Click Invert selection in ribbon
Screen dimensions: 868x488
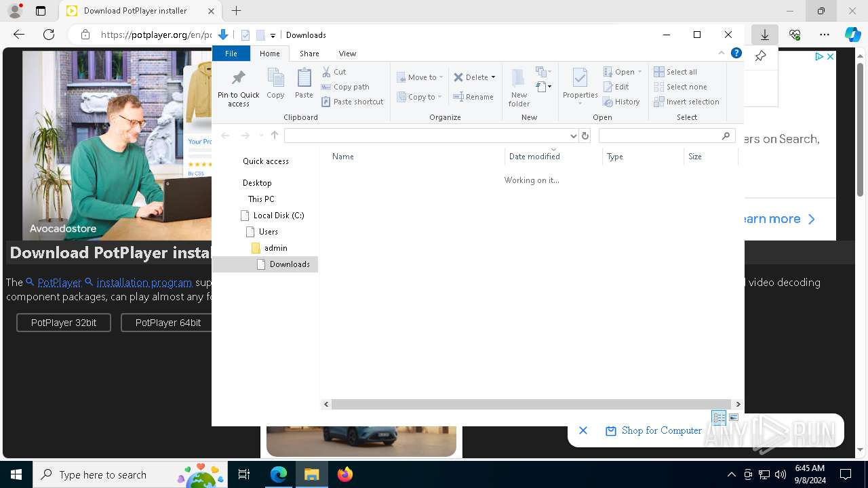(x=686, y=102)
